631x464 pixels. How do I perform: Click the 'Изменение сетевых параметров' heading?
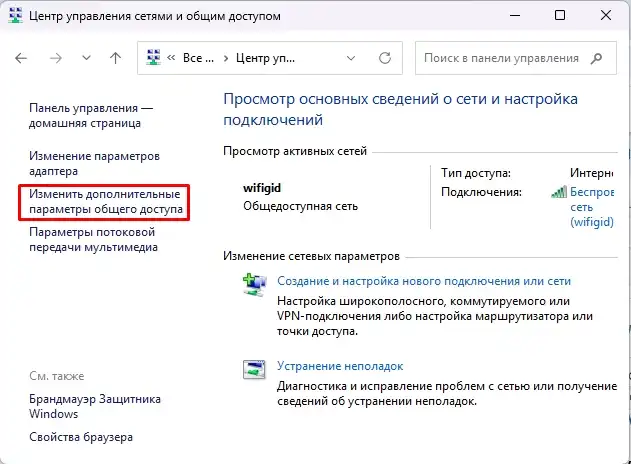(x=311, y=256)
